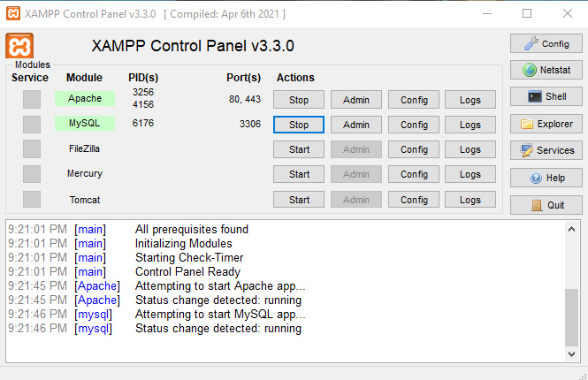Stop the MySQL module
This screenshot has height=380, width=588.
point(299,125)
